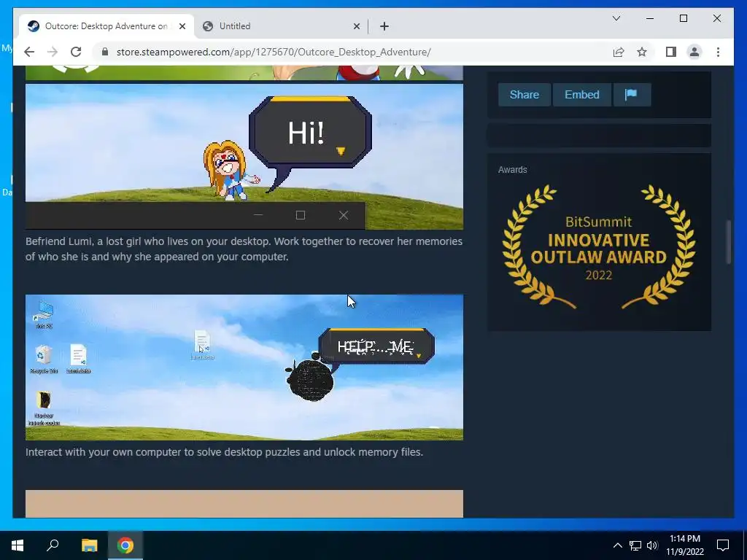Open the notification center icon
Screen dimensions: 747x560
pyautogui.click(x=723, y=545)
